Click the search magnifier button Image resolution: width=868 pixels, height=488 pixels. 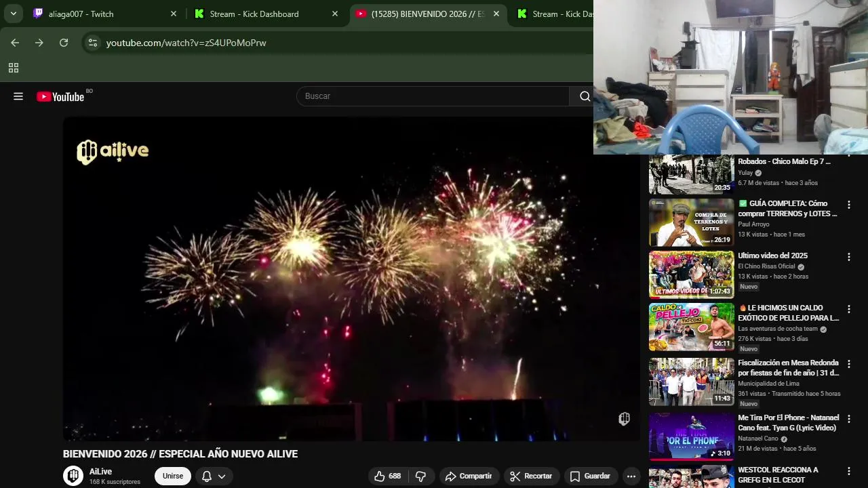[585, 96]
